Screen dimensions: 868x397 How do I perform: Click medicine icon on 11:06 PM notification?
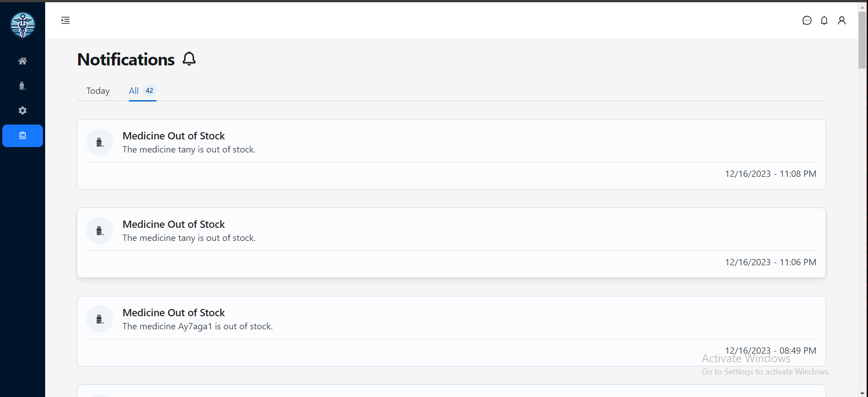100,231
